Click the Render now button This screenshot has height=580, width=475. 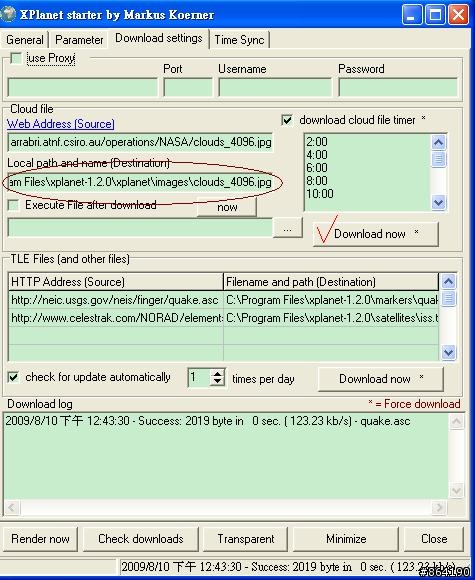tap(40, 539)
